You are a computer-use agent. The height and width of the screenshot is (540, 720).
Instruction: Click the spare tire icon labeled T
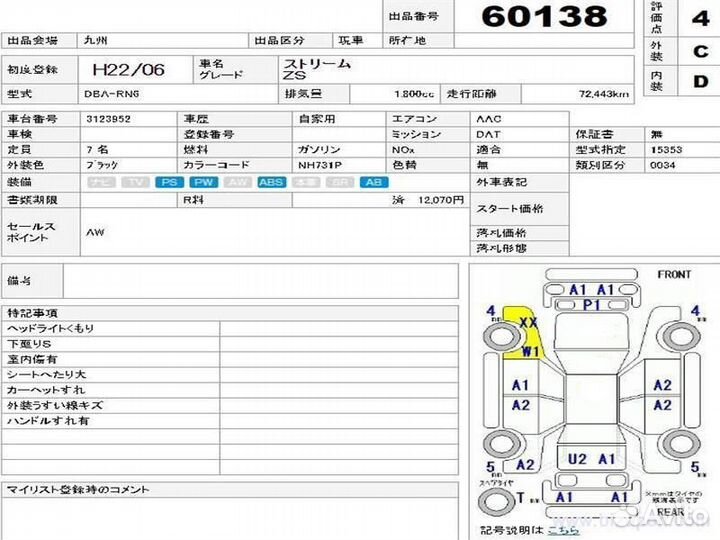[495, 501]
